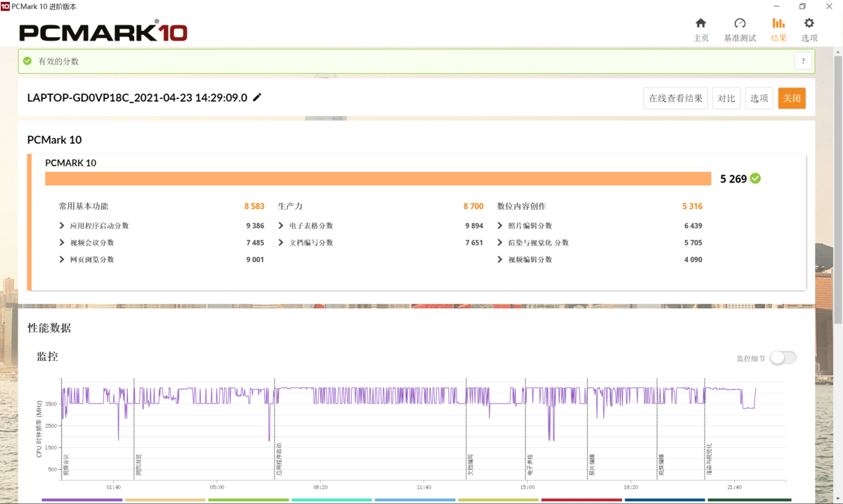This screenshot has height=504, width=843.
Task: Click 在线查看结果 button
Action: point(675,98)
